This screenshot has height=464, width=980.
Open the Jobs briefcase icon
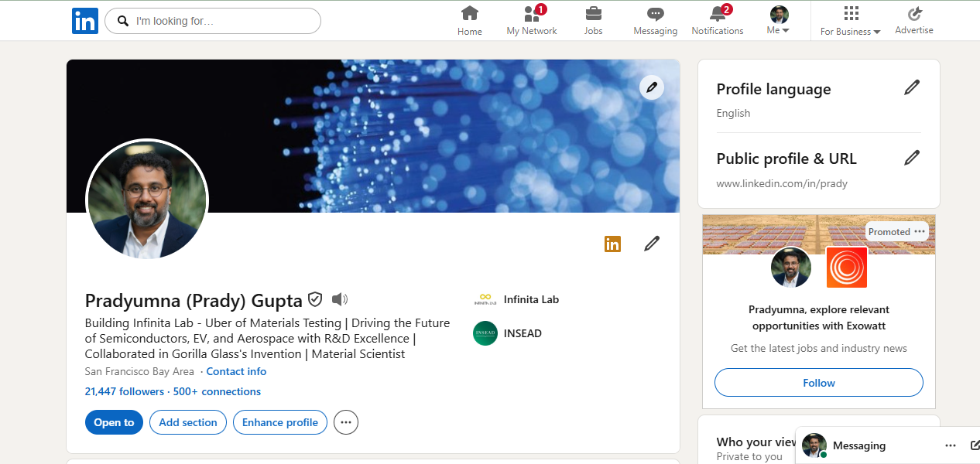593,13
